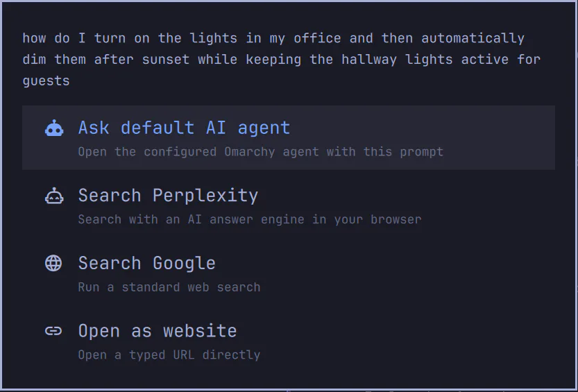Image resolution: width=578 pixels, height=392 pixels.
Task: Click the chain link icon for Open as website
Action: (53, 331)
